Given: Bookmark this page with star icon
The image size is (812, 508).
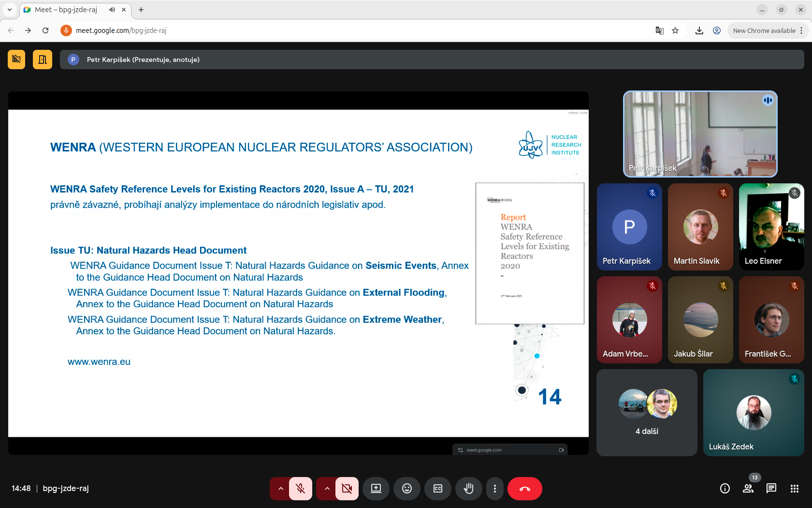Looking at the screenshot, I should point(675,30).
